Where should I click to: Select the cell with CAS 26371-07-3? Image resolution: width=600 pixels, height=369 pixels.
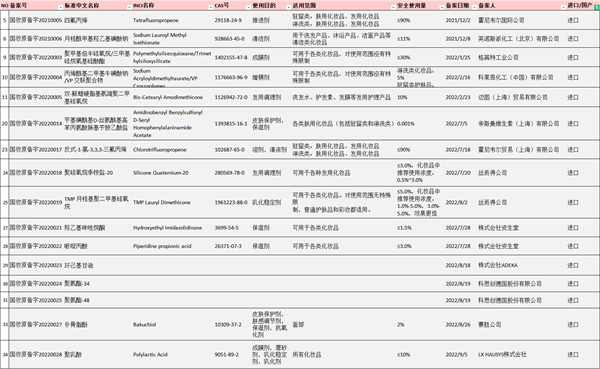point(232,246)
